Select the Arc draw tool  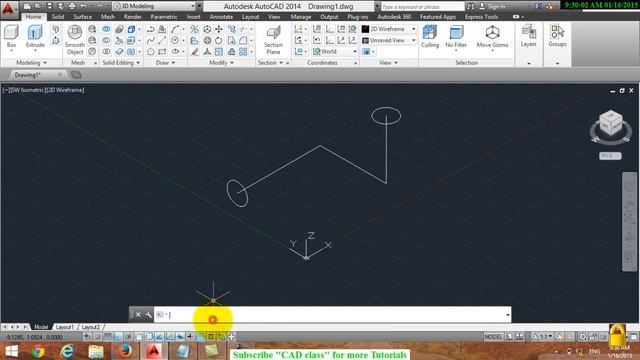tap(175, 29)
